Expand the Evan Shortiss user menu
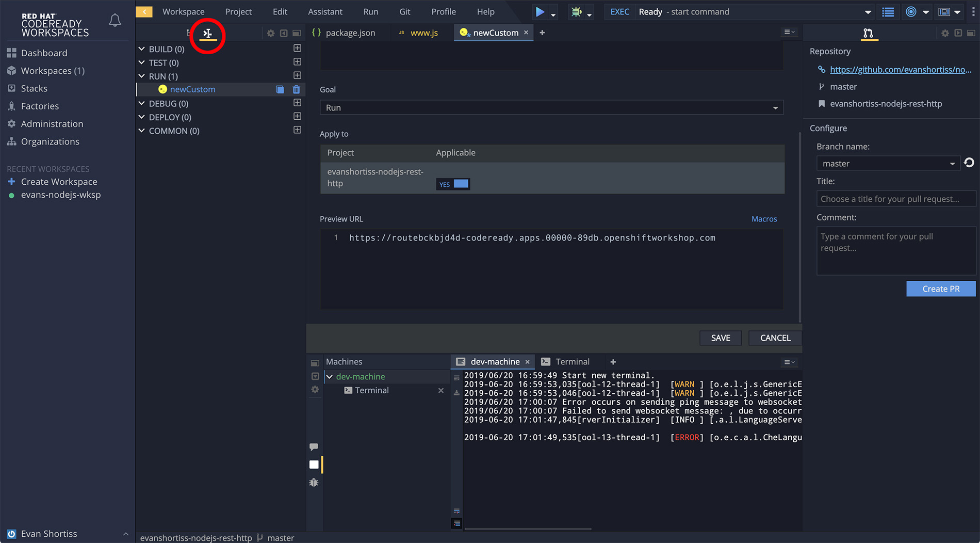Viewport: 980px width, 543px height. point(125,534)
